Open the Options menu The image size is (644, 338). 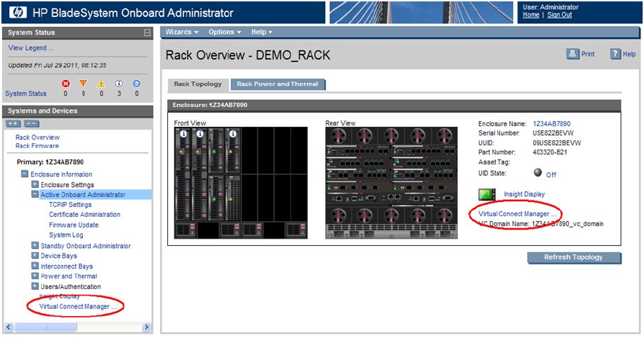pyautogui.click(x=225, y=32)
